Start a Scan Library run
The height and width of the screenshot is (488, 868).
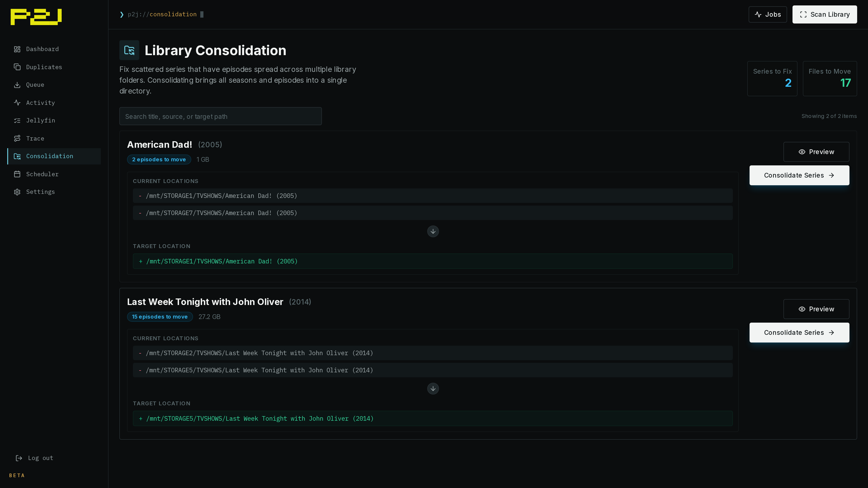[x=825, y=14]
